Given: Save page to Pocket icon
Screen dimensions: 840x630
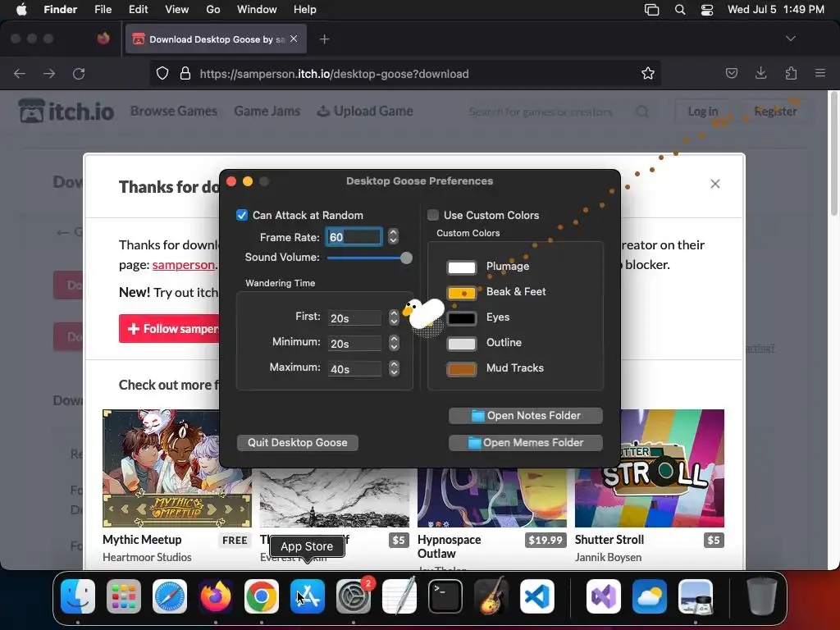Looking at the screenshot, I should (731, 73).
